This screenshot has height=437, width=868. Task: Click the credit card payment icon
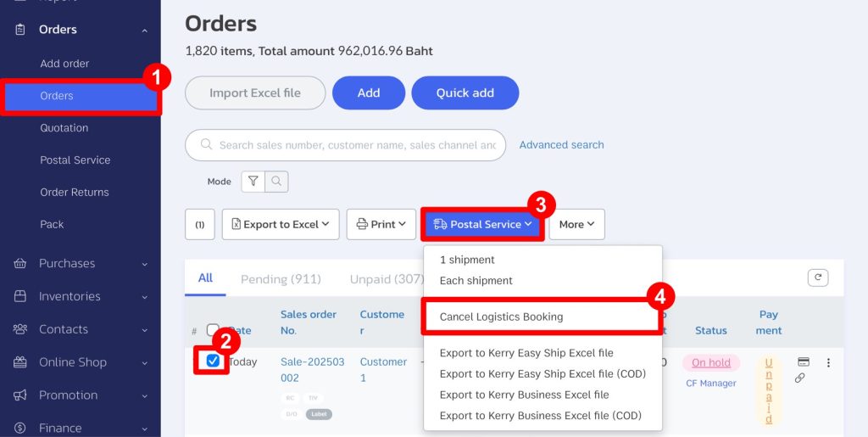804,361
